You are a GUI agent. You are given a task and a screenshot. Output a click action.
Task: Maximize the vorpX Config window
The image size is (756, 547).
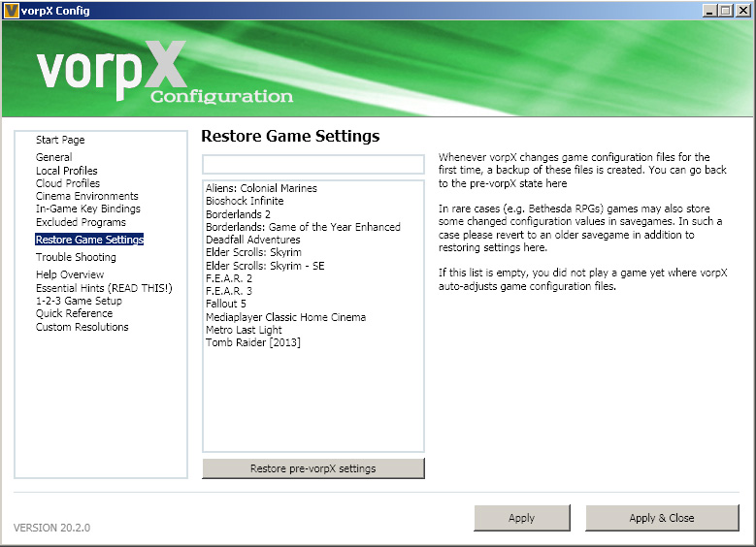(x=725, y=11)
